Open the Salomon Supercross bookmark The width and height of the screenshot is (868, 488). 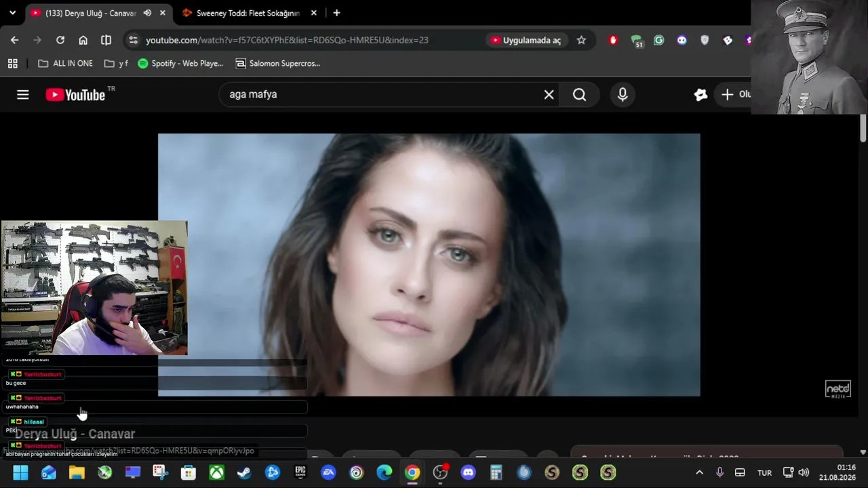277,64
